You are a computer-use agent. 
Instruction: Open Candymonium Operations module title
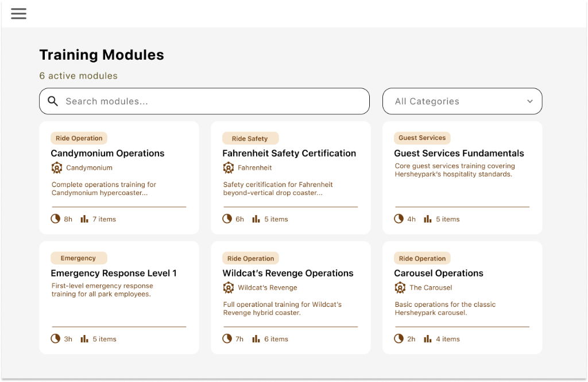tap(107, 153)
